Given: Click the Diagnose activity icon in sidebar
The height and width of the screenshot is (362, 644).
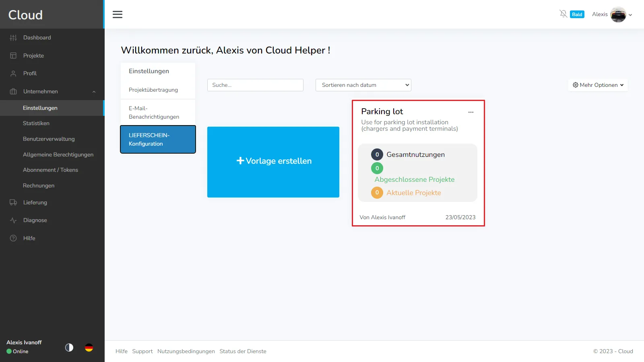Looking at the screenshot, I should 13,220.
